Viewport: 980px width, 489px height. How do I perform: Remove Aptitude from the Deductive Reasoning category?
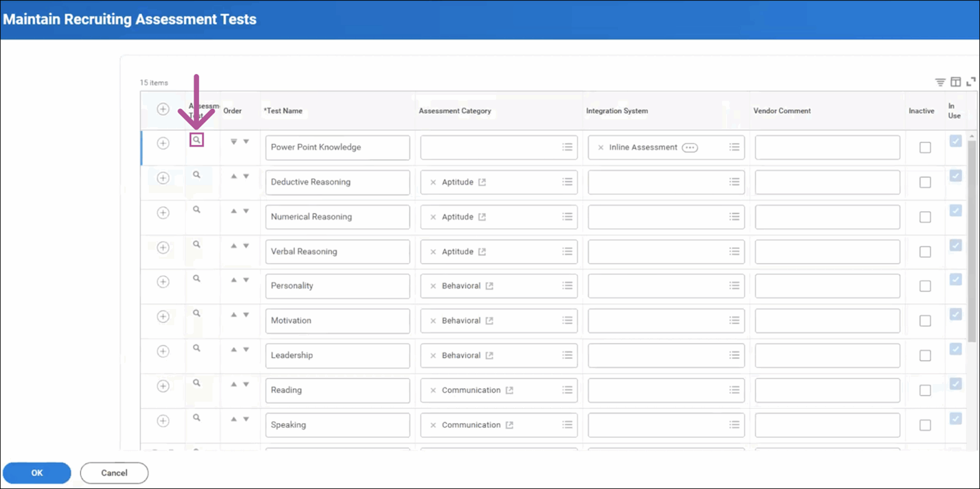[x=433, y=182]
